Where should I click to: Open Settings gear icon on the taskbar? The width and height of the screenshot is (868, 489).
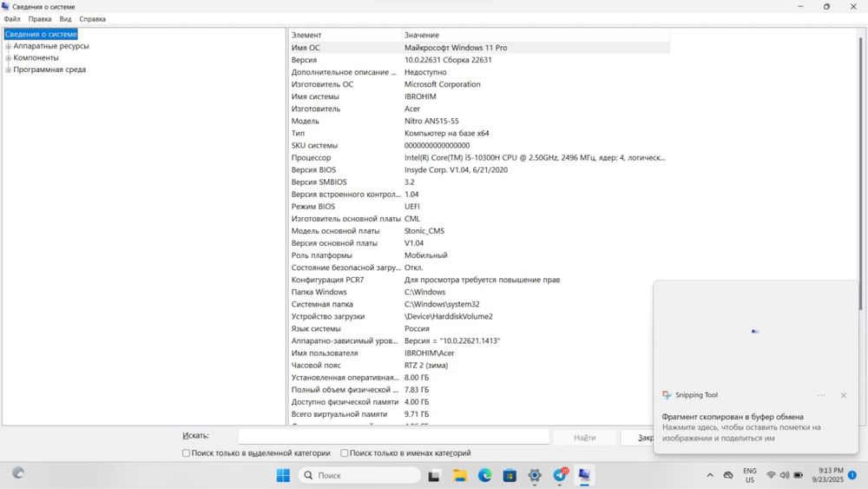tap(535, 475)
